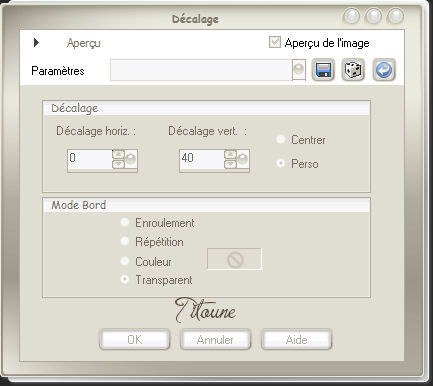This screenshot has height=386, width=433.
Task: Save the preset with the floppy disk icon
Action: point(323,70)
